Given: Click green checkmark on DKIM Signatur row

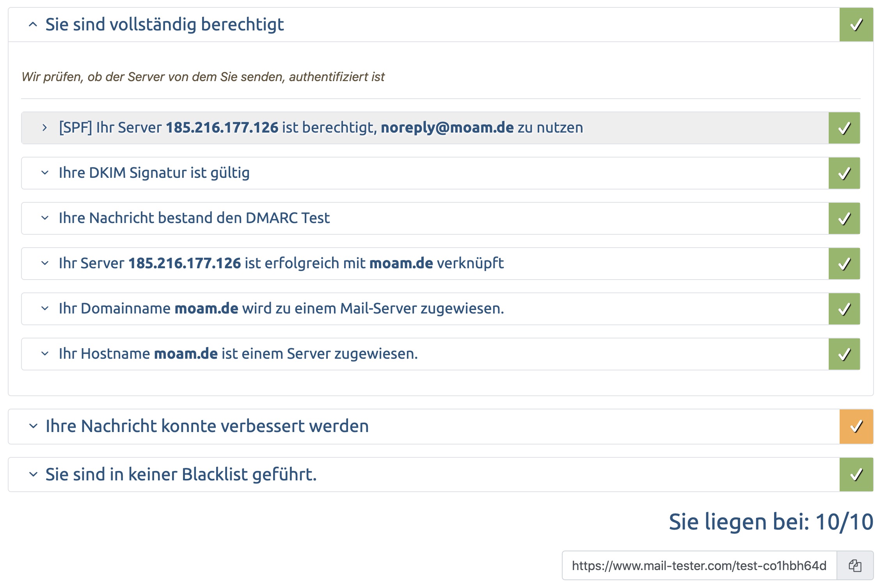Looking at the screenshot, I should pos(844,173).
